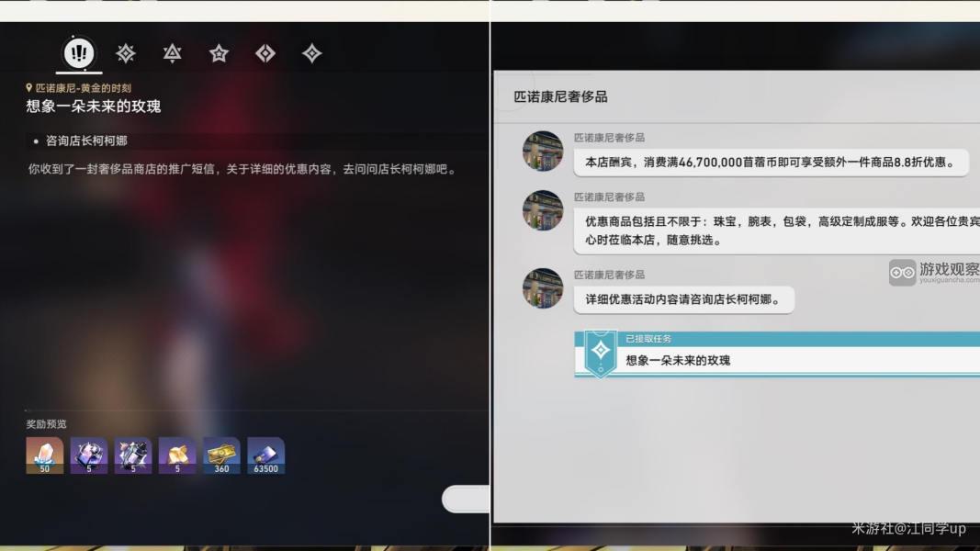Click the message 详细优惠活动内容请咨询店长柯柯娜
Viewport: 980px width, 551px height.
[x=683, y=300]
